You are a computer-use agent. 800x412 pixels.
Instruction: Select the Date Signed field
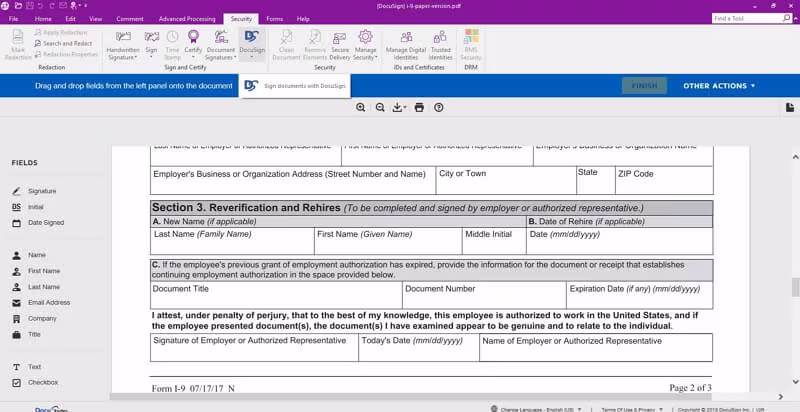tap(38, 223)
